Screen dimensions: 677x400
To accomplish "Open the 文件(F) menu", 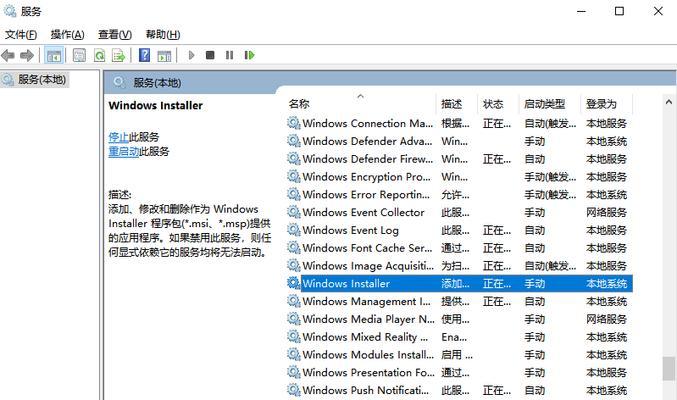I will (21, 35).
